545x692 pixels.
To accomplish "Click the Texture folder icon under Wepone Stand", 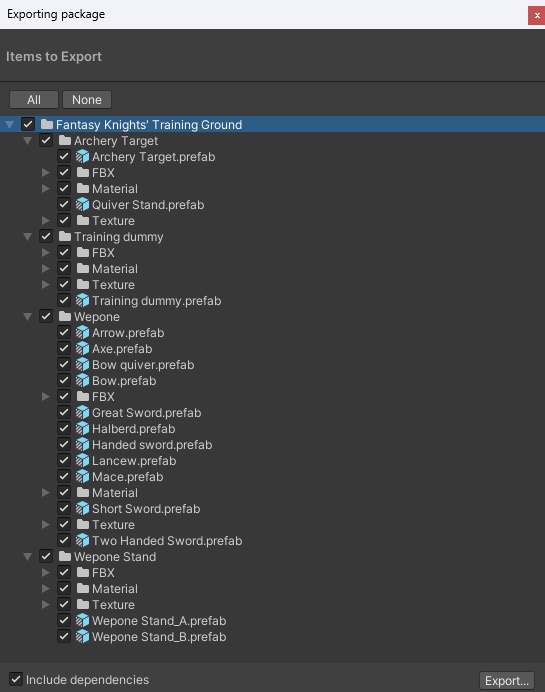I will 83,604.
